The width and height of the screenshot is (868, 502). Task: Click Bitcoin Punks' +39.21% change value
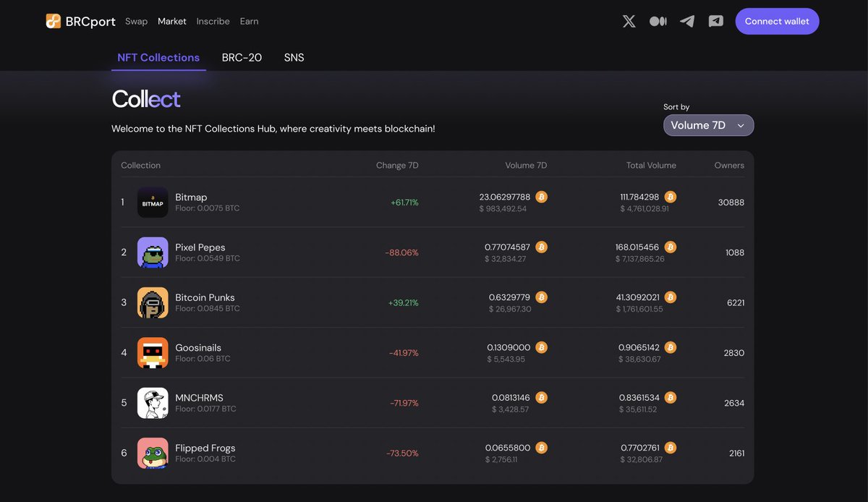coord(403,302)
